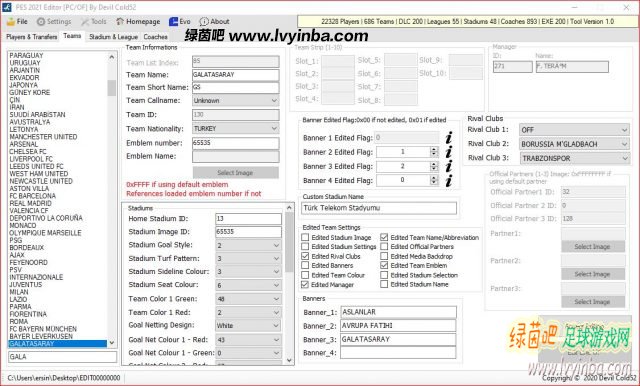Enable Edited Banners checkbox
The image size is (640, 386).
(x=305, y=265)
